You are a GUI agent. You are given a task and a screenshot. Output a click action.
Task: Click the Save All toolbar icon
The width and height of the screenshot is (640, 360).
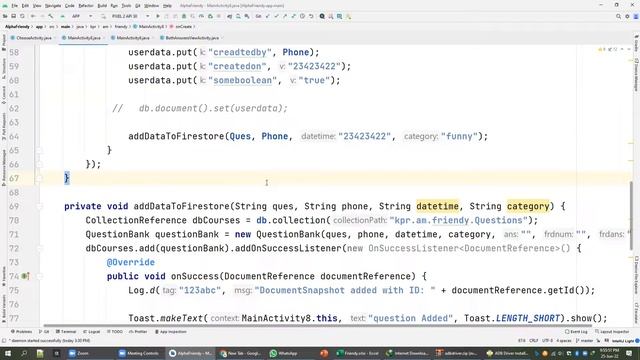coord(13,16)
